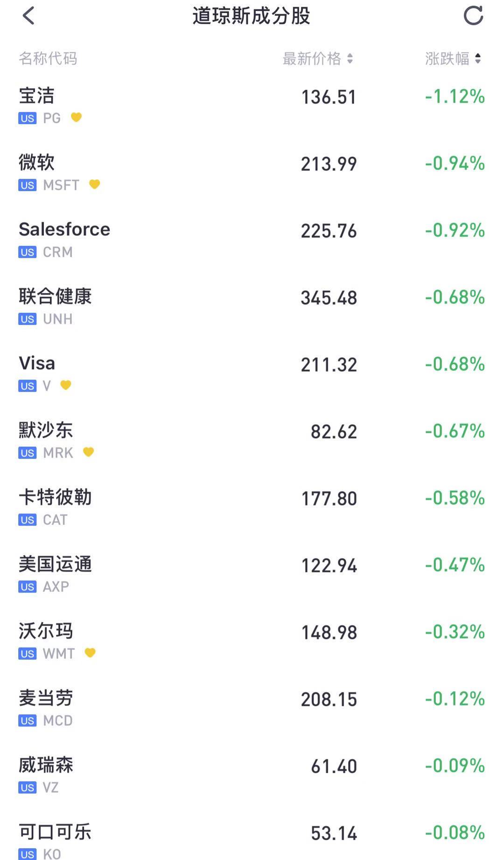
Task: Select 宝洁 change -1.12% value
Action: [x=455, y=97]
